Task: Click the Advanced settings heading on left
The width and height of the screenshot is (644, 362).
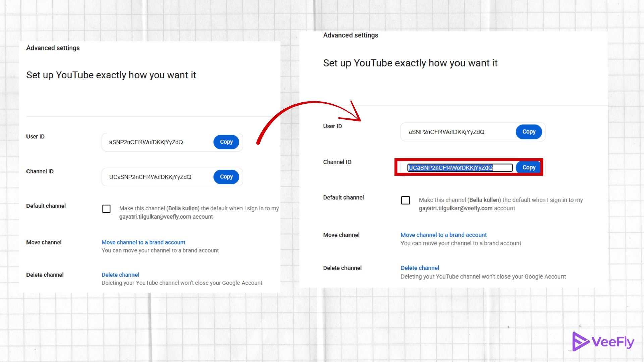Action: pos(53,48)
